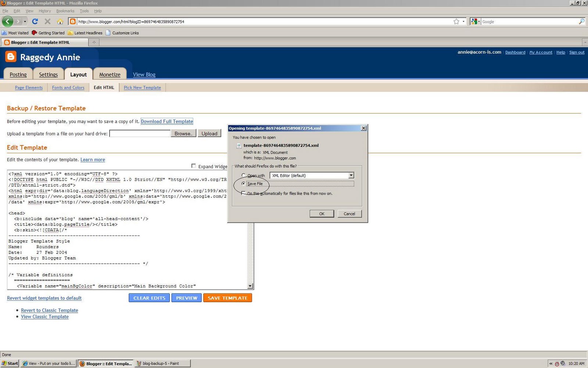Screen dimensions: 588x368
Task: Open the Getting Started bookmark
Action: point(48,33)
